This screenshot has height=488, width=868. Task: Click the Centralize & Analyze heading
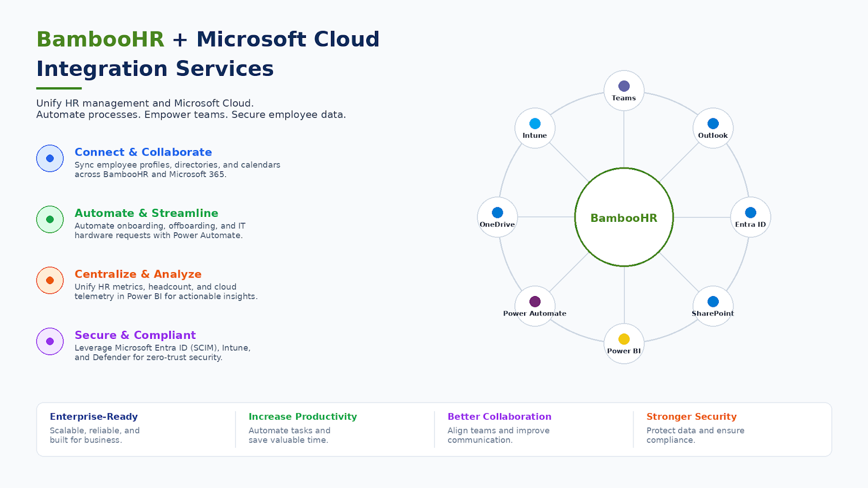[x=138, y=274]
